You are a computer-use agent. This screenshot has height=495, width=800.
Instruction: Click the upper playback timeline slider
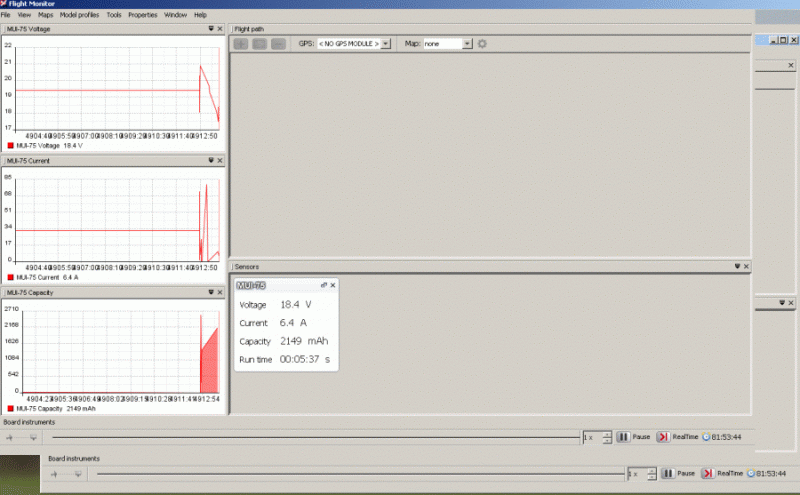click(x=316, y=437)
